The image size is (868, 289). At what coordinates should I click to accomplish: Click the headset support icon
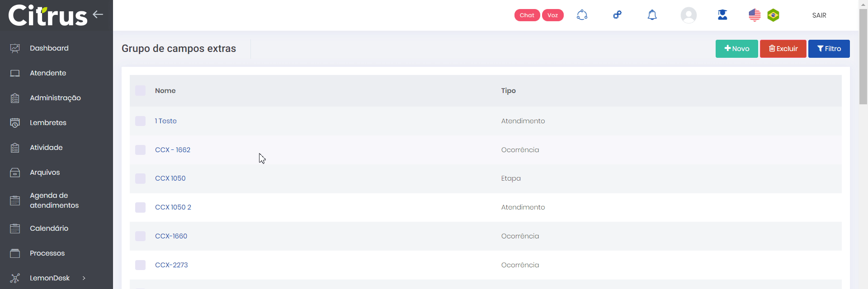tap(582, 15)
